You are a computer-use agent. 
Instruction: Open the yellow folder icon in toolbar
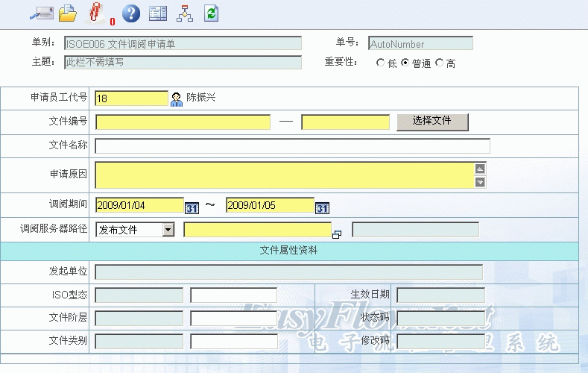coord(68,13)
